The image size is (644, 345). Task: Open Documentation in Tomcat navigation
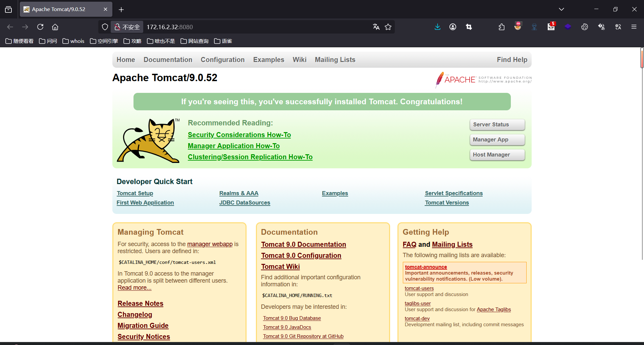click(168, 60)
